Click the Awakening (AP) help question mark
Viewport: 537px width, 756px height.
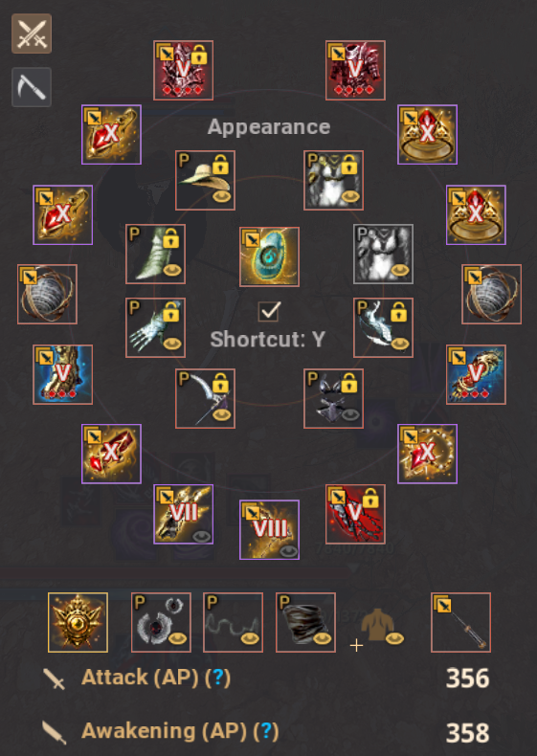click(266, 731)
